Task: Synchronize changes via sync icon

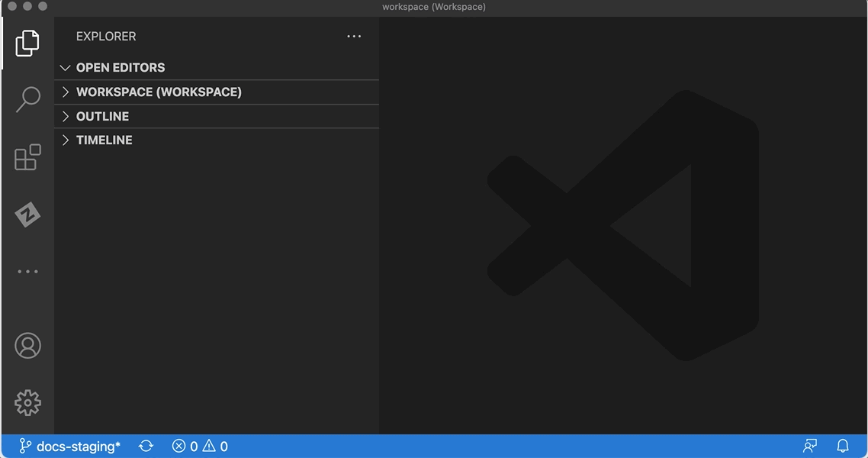Action: coord(145,445)
